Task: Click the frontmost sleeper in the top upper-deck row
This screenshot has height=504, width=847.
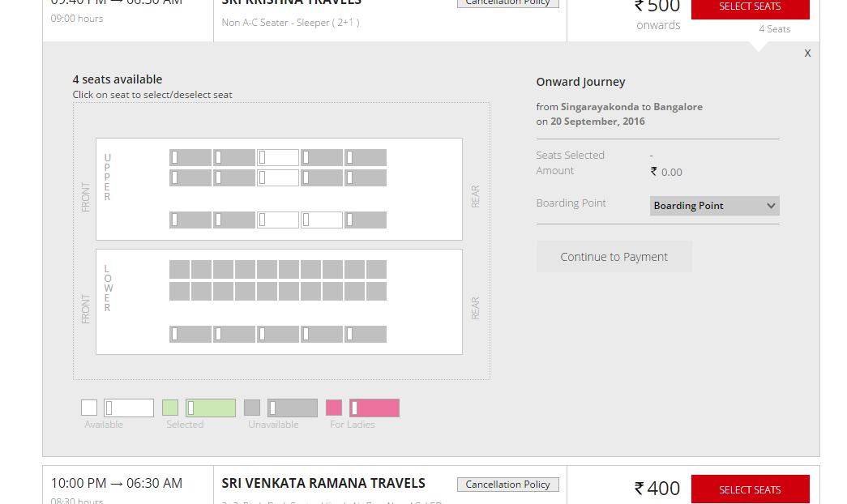Action: click(x=190, y=157)
